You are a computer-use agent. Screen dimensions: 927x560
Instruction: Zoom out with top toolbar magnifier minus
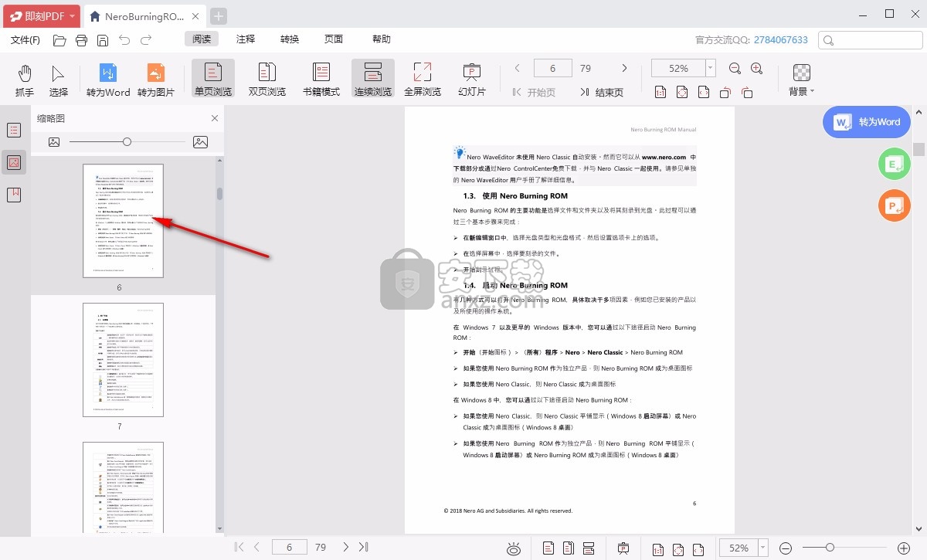[735, 69]
